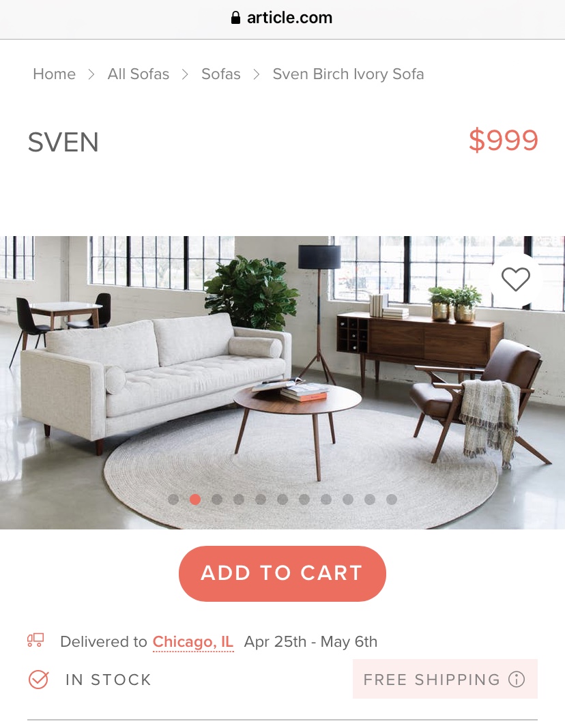The image size is (565, 728).
Task: Select the last carousel dot
Action: click(392, 499)
